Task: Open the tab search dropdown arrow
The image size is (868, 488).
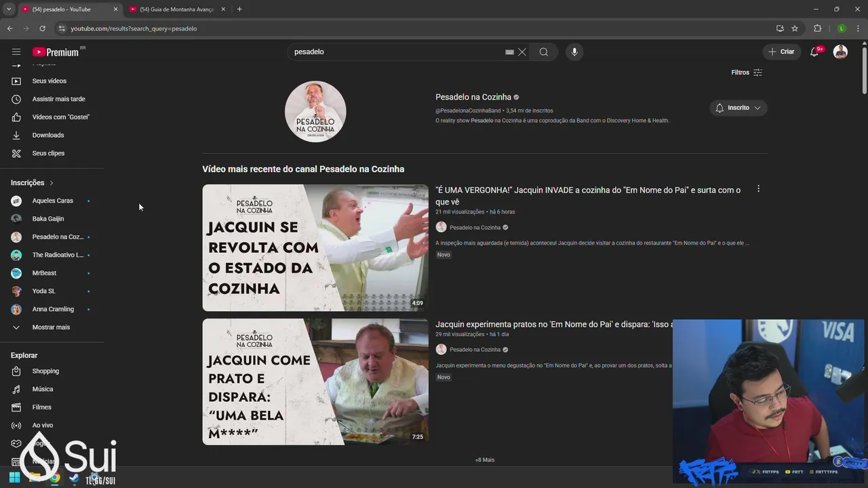Action: click(x=9, y=9)
